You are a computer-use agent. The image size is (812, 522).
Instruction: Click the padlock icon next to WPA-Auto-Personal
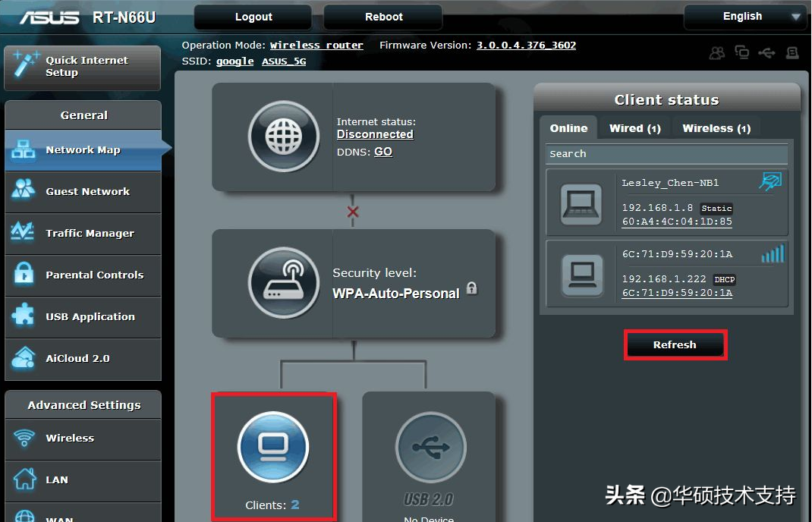click(472, 288)
